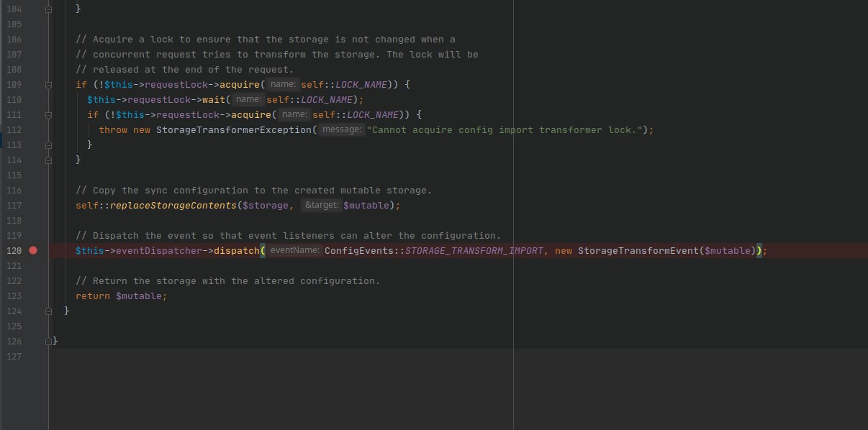This screenshot has width=868, height=430.
Task: Click ConfigEvents class reference on line 120
Action: pyautogui.click(x=359, y=250)
